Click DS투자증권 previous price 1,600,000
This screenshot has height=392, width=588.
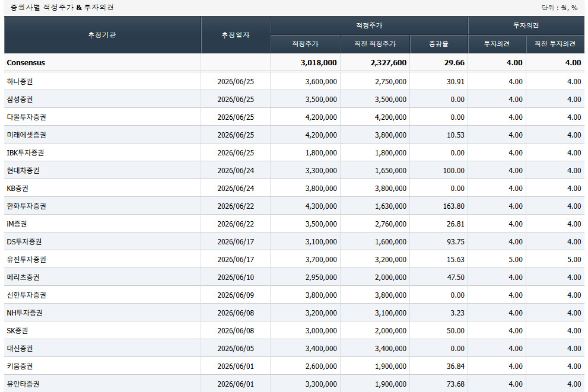click(391, 242)
